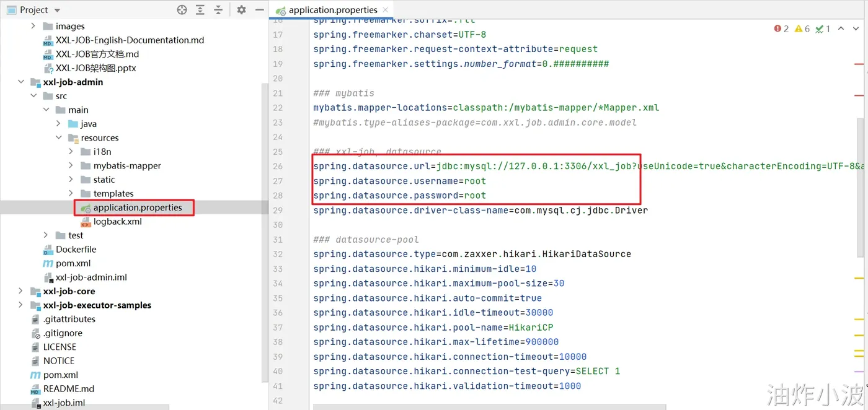This screenshot has width=868, height=410.
Task: Select XXL-JOB-English-Documentation.md file
Action: pyautogui.click(x=130, y=40)
